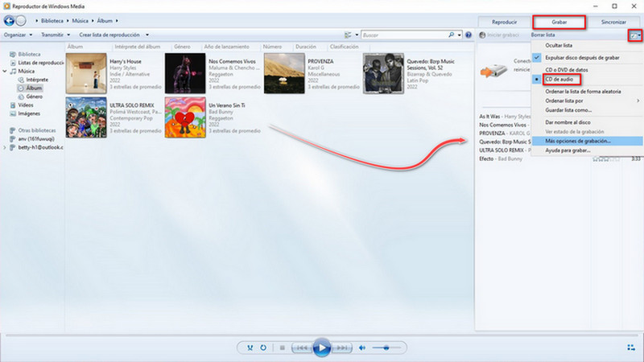Collapse the Música tree node
This screenshot has width=644, height=362.
pos(5,71)
